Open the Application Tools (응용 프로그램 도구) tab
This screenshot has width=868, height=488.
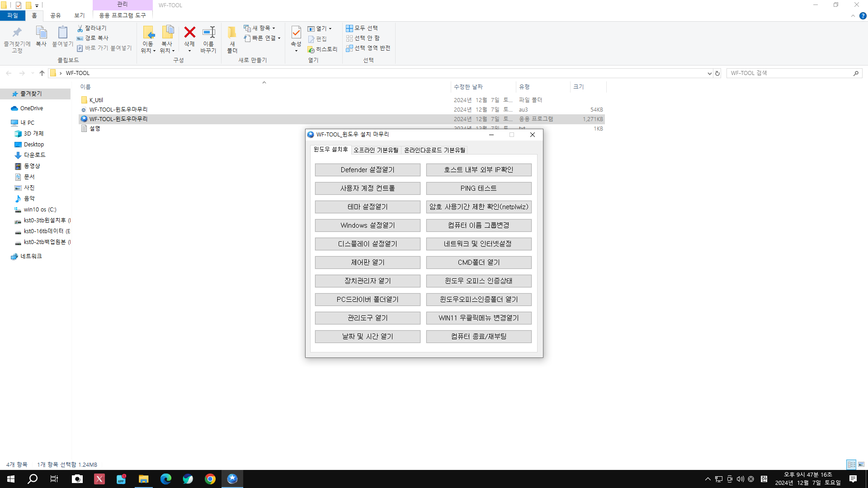123,15
